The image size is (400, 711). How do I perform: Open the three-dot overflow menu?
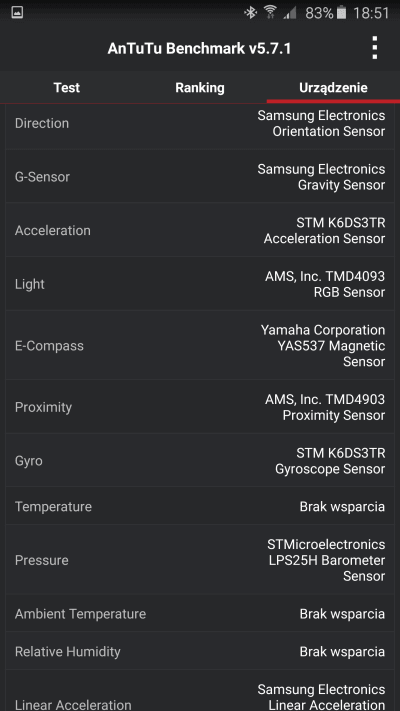374,48
